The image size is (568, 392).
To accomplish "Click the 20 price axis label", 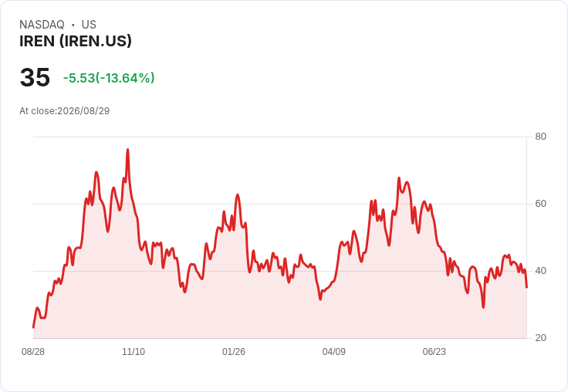I will pos(540,338).
